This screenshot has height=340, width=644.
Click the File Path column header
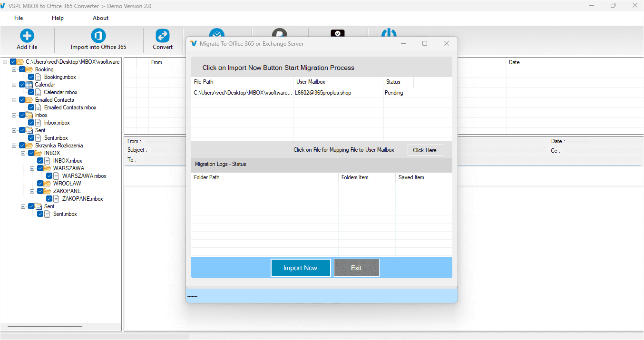coord(242,82)
